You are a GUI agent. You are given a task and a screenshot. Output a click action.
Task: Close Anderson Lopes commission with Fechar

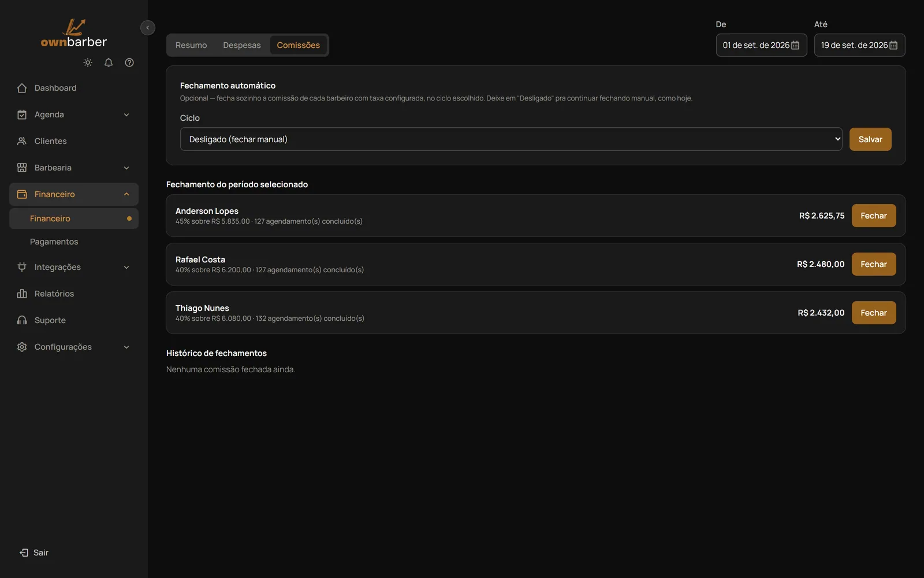pyautogui.click(x=874, y=216)
